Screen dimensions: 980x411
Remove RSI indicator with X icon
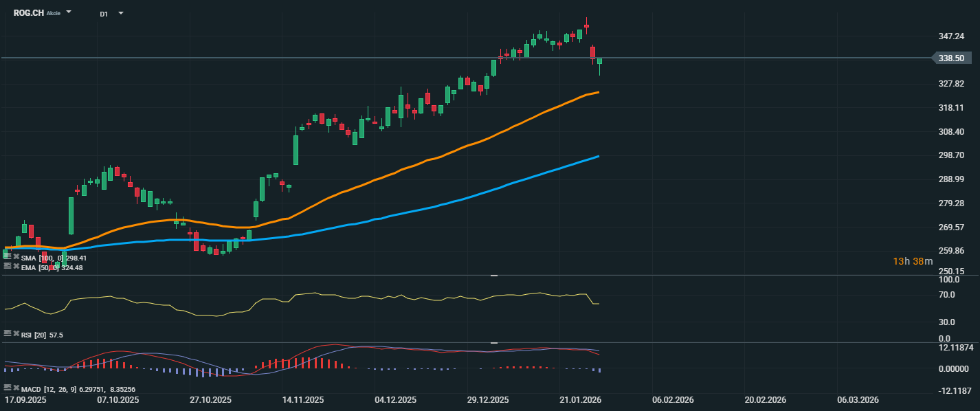click(15, 334)
